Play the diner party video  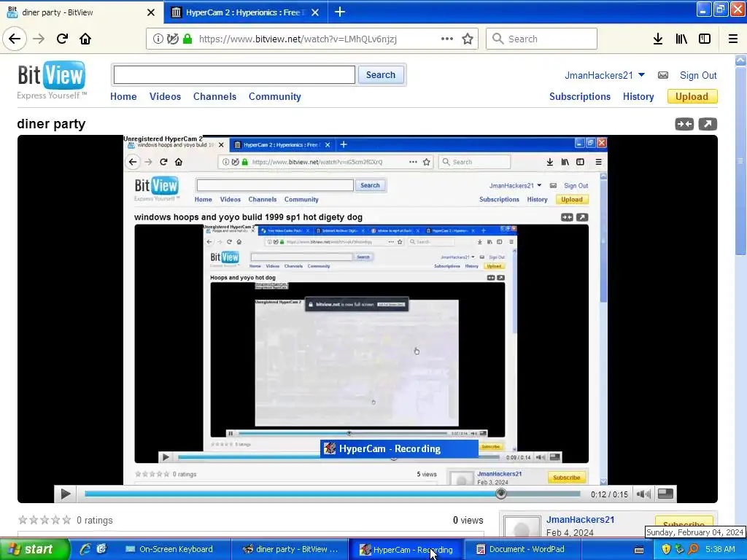coord(66,494)
